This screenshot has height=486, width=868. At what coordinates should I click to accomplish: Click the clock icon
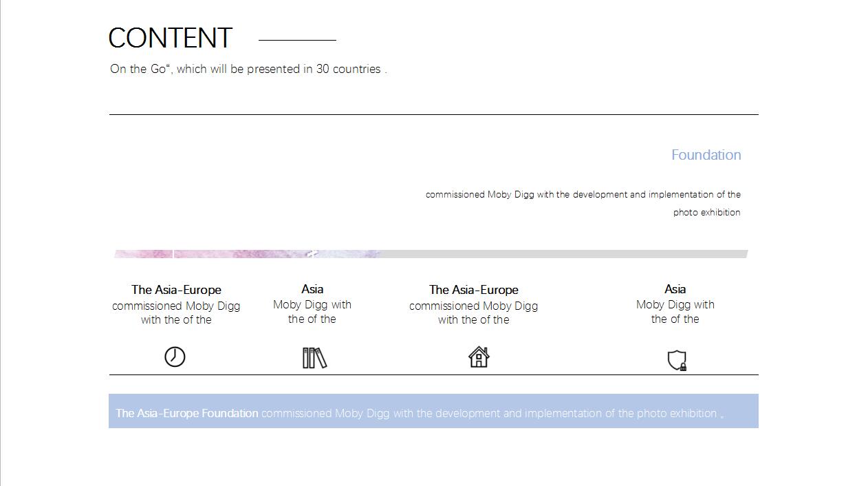point(175,357)
